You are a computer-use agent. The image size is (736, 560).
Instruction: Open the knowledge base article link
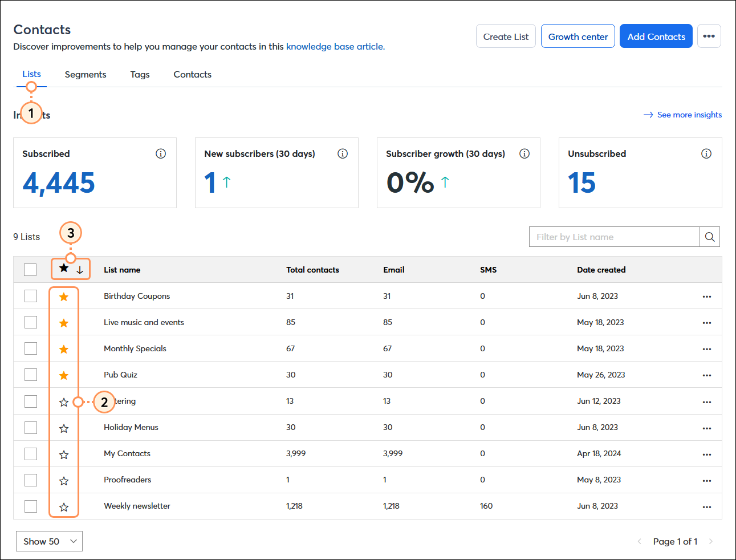[335, 47]
